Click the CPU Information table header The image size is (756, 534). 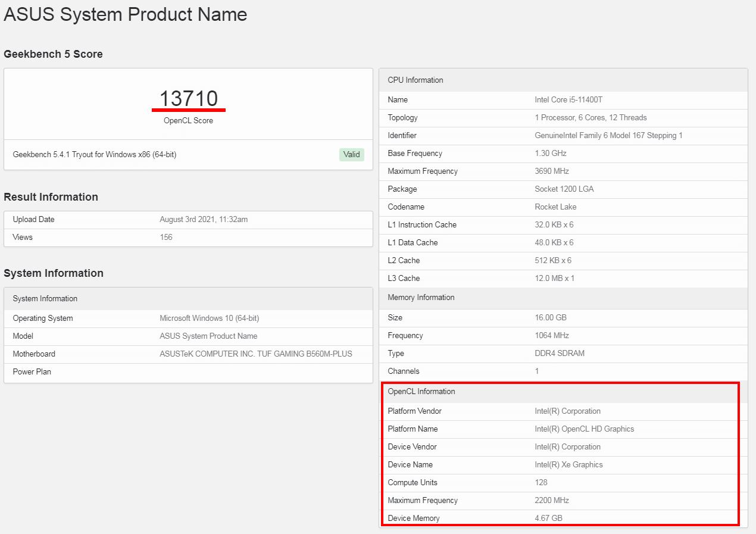563,80
